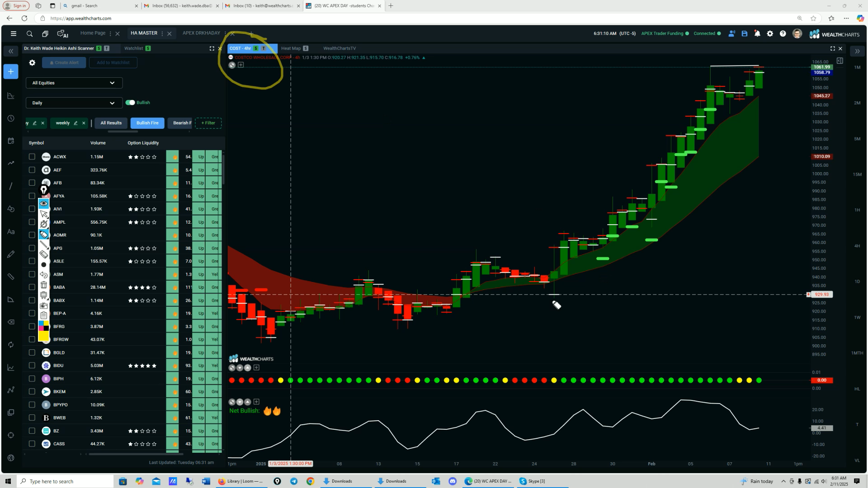The image size is (868, 488).
Task: Switch to the Heat Map tab
Action: pyautogui.click(x=291, y=48)
